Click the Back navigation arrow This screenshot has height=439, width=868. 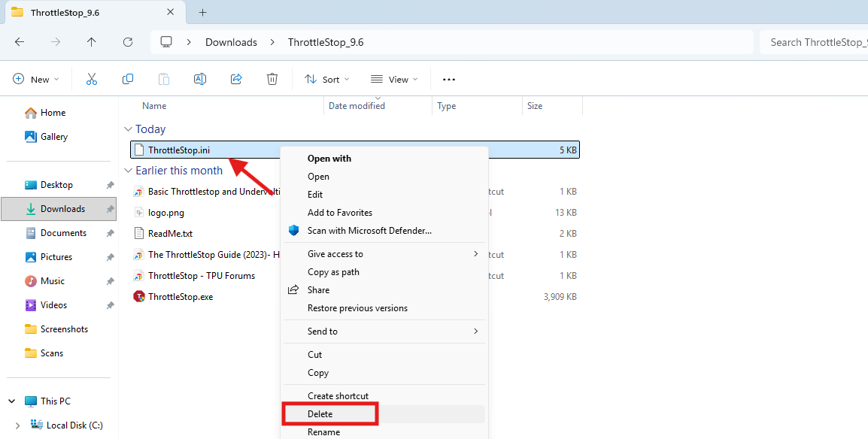click(20, 42)
